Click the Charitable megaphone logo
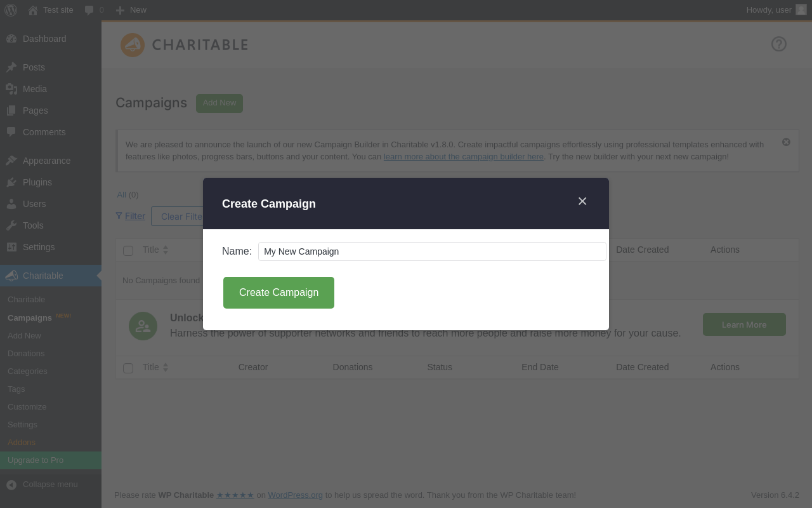 pyautogui.click(x=133, y=45)
